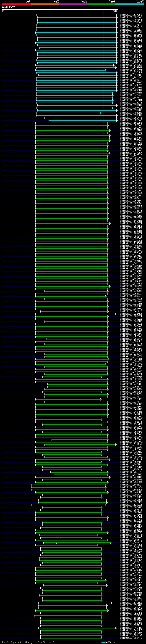Select the UniRef100_A7TS21 entry

[131, 563]
